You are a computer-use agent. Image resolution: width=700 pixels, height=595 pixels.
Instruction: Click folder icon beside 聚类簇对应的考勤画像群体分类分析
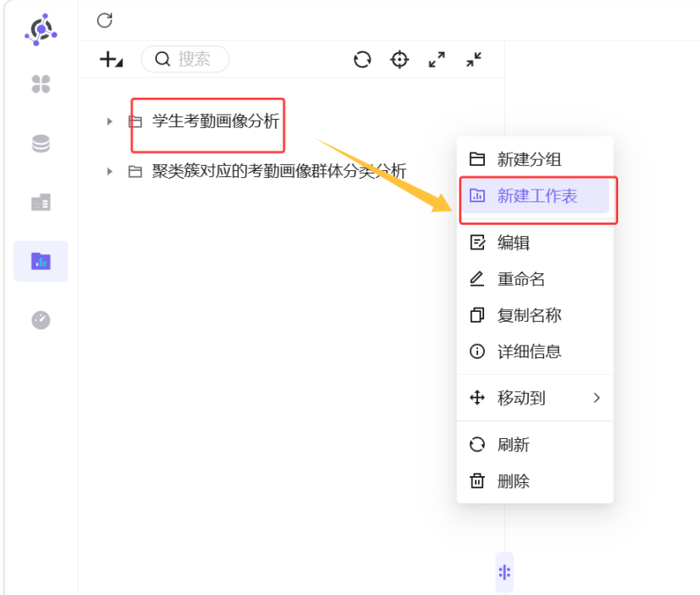(x=135, y=171)
